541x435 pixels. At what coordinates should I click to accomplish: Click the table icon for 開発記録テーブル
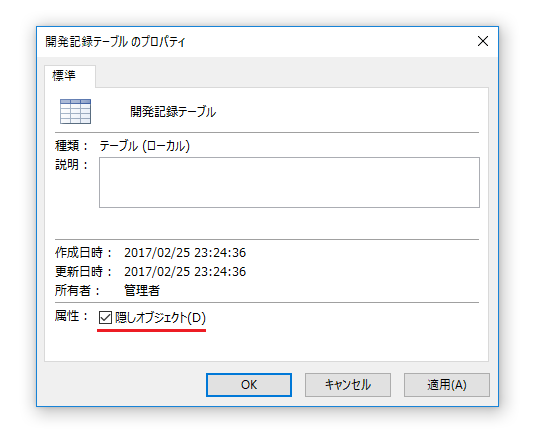75,111
